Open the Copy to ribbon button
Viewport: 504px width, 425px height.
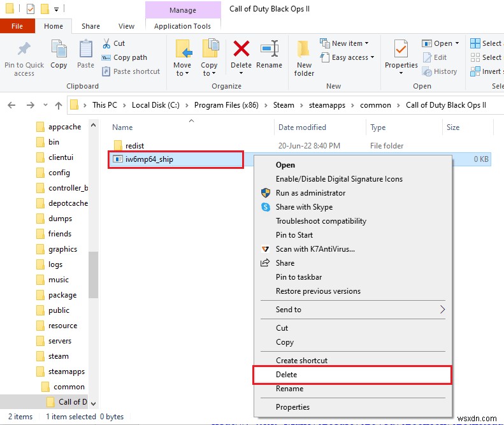(210, 58)
